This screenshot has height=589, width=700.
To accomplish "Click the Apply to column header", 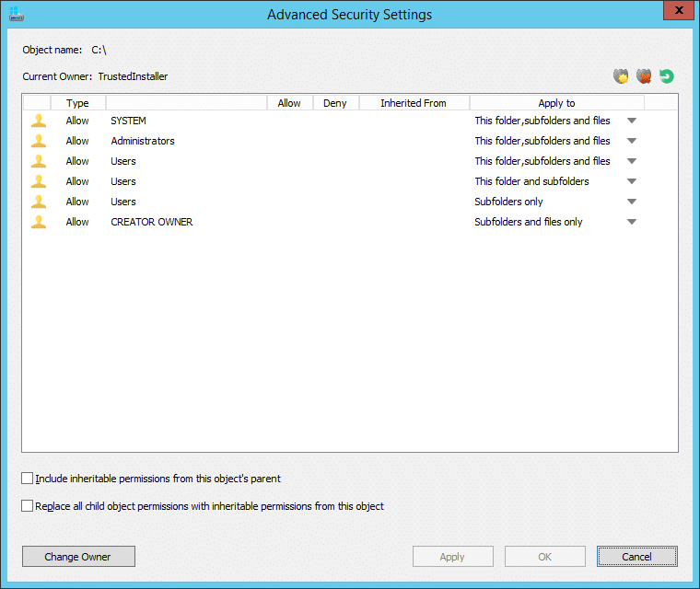I will pos(556,103).
